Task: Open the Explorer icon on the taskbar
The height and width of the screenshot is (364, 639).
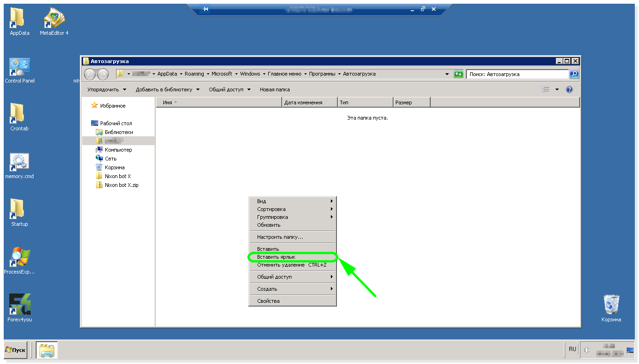Action: pos(47,350)
